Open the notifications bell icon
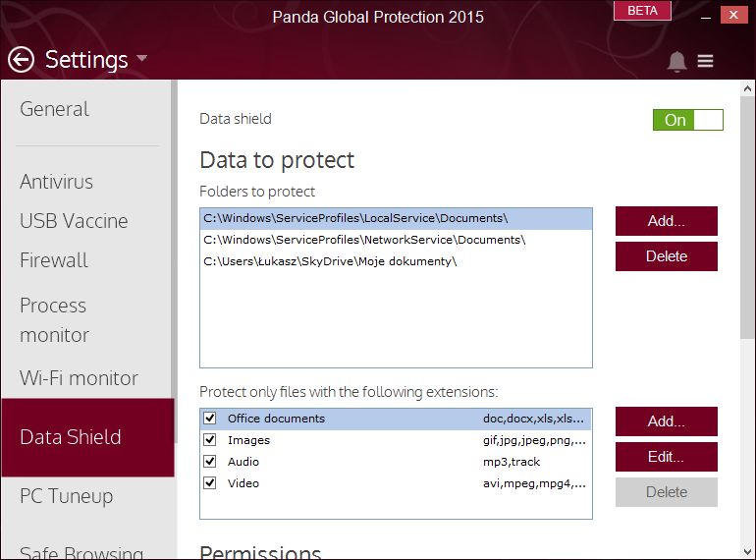Screen dimensions: 756x560 coord(676,61)
